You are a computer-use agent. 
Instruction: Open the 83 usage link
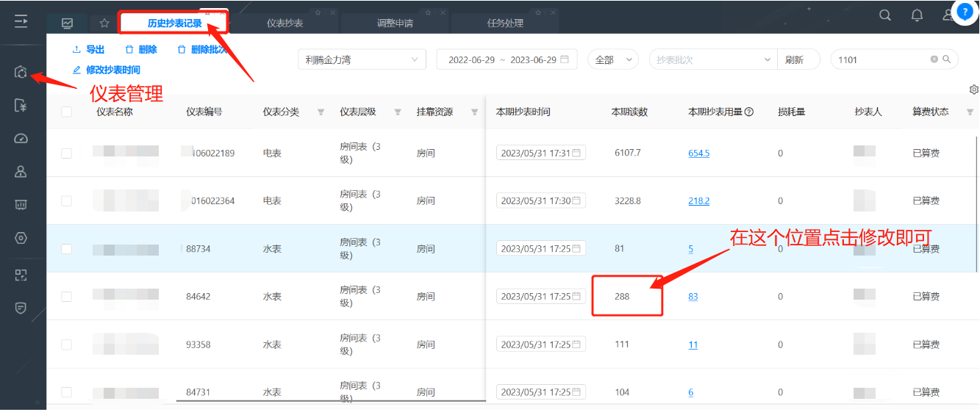[693, 297]
